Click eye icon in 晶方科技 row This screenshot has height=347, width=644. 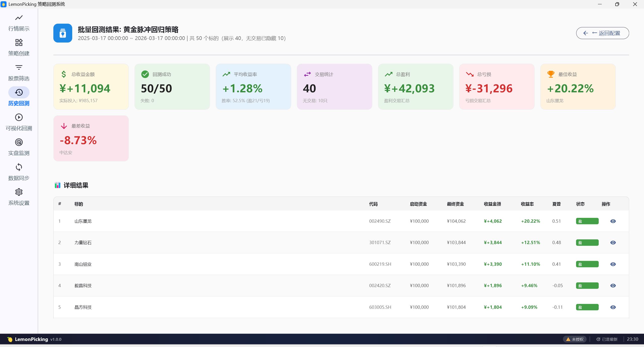(613, 307)
